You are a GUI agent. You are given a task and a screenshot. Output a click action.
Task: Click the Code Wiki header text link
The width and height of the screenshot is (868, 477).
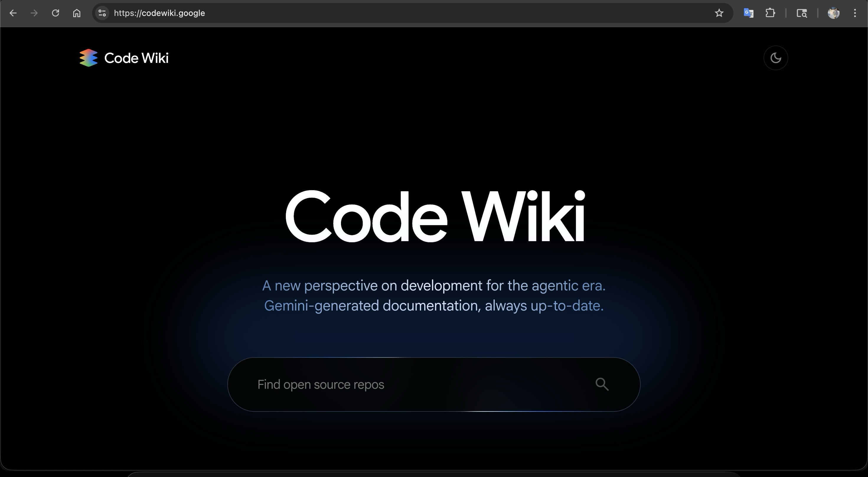[x=136, y=58]
